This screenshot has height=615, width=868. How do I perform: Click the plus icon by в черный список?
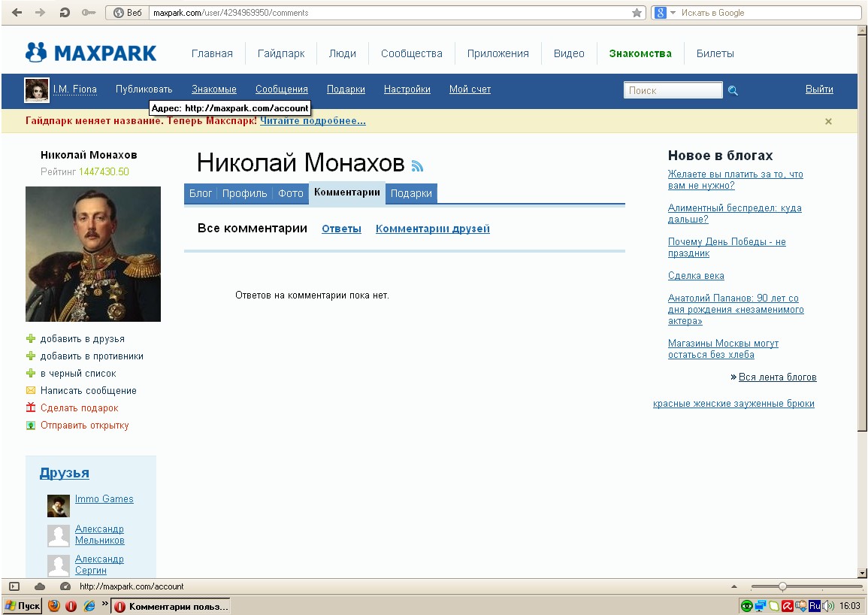31,373
